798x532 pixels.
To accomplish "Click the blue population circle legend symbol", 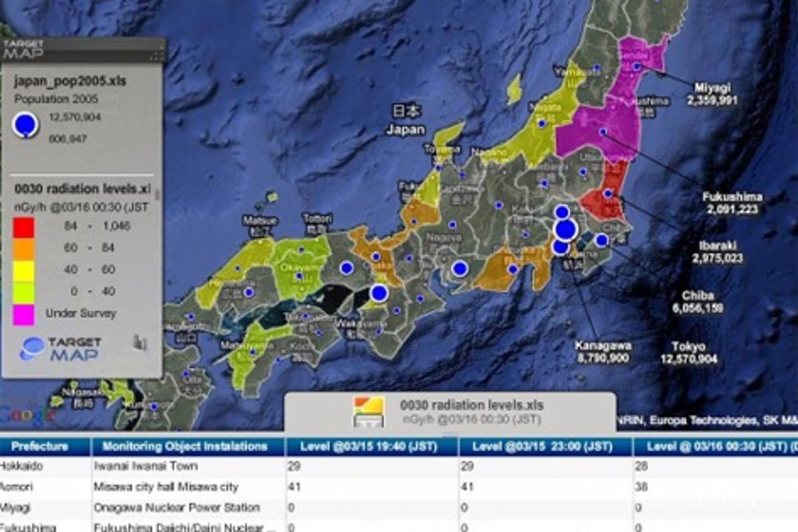I will [25, 125].
